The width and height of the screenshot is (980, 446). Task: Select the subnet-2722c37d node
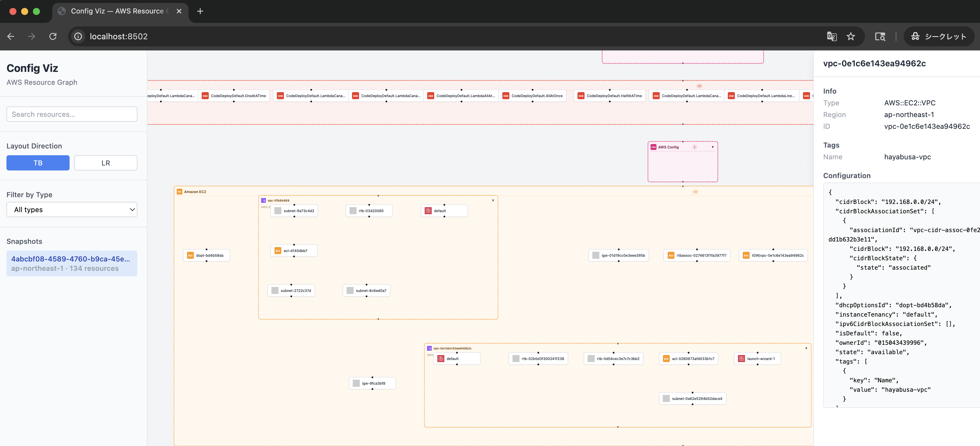click(x=291, y=291)
